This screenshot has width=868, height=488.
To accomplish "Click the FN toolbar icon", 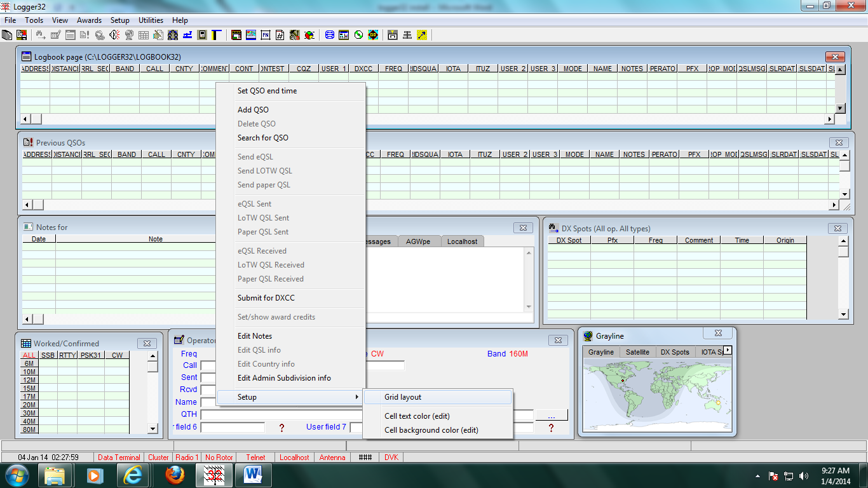I will click(265, 35).
